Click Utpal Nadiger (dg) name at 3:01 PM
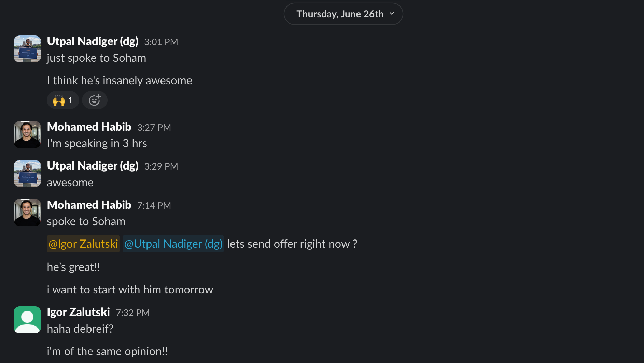 click(x=93, y=41)
